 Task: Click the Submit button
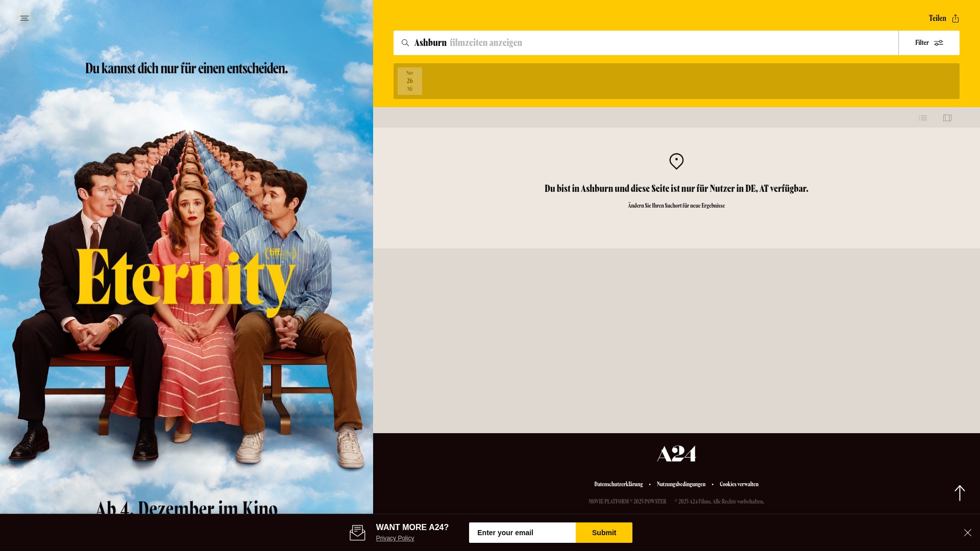click(x=604, y=533)
